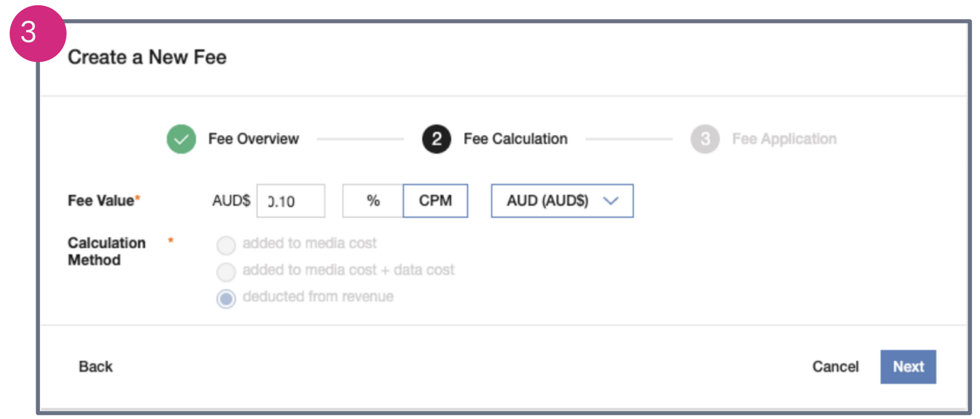The image size is (980, 419).
Task: Click the black step 2 circle icon
Action: coord(436,139)
